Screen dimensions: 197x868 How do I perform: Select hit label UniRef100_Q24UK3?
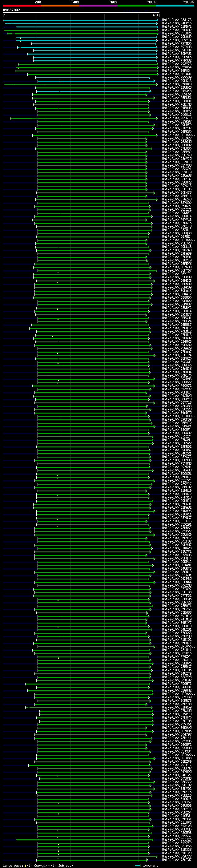[177, 341]
